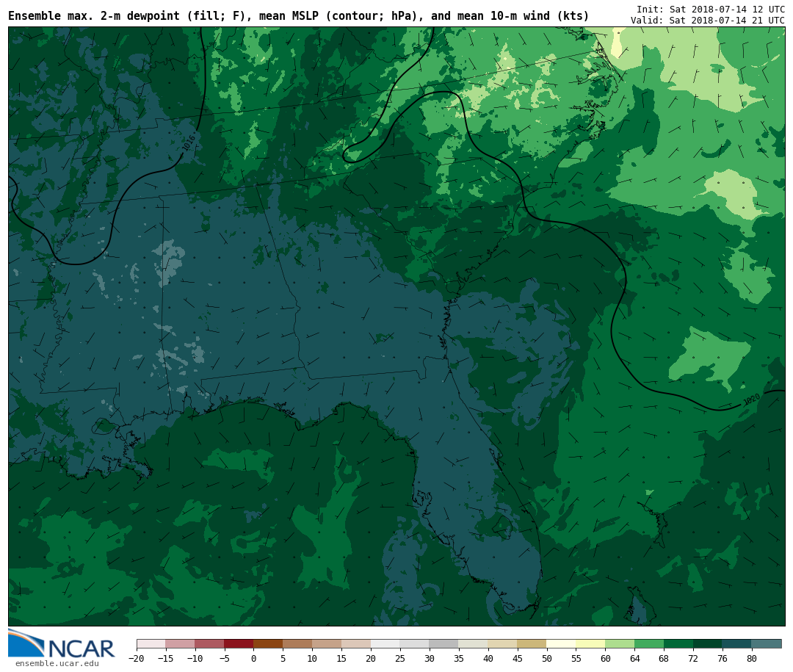The image size is (793, 672).
Task: Pick the white swatch between 20 and 25
Action: [385, 644]
